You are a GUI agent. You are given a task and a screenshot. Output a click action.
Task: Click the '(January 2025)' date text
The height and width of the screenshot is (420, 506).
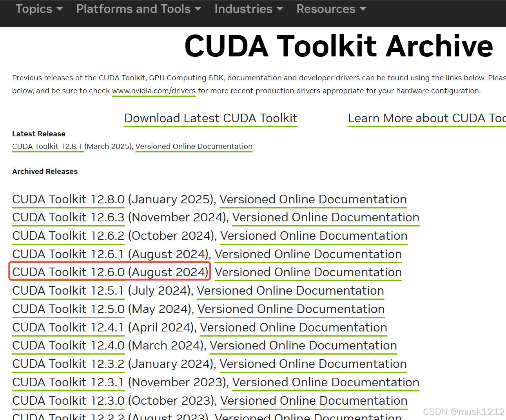pyautogui.click(x=170, y=199)
